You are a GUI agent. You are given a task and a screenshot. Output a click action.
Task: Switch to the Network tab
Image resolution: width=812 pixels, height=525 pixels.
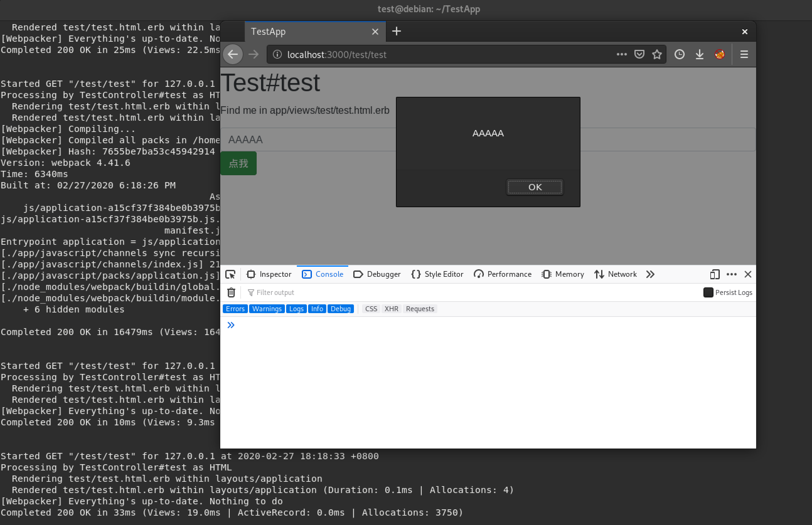tap(615, 275)
